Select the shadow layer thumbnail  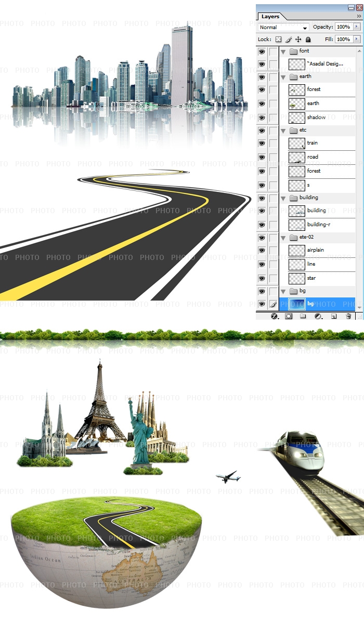coord(297,118)
